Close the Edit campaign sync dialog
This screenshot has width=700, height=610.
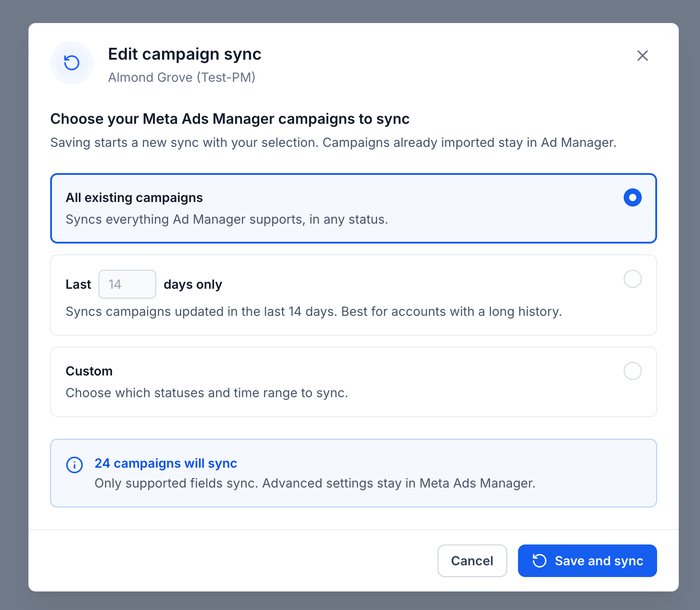point(642,56)
